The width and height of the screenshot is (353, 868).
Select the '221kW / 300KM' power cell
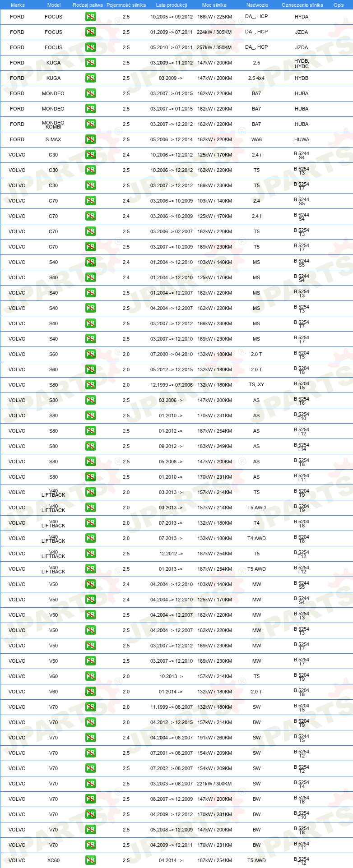(214, 784)
